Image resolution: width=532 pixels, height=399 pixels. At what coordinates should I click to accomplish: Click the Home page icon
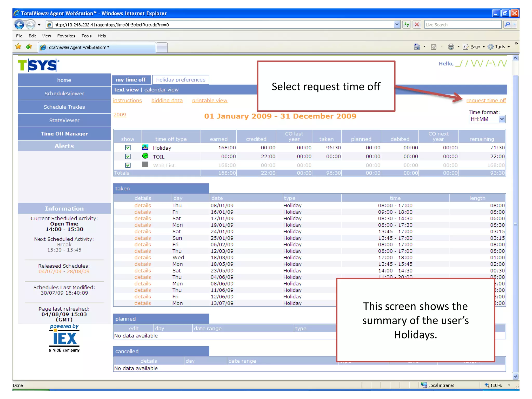coord(417,47)
